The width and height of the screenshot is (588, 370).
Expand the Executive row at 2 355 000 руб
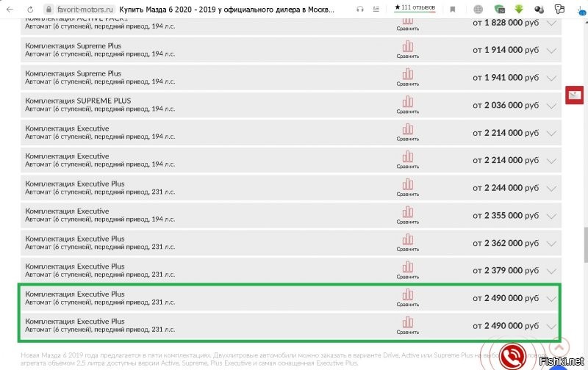pyautogui.click(x=551, y=216)
